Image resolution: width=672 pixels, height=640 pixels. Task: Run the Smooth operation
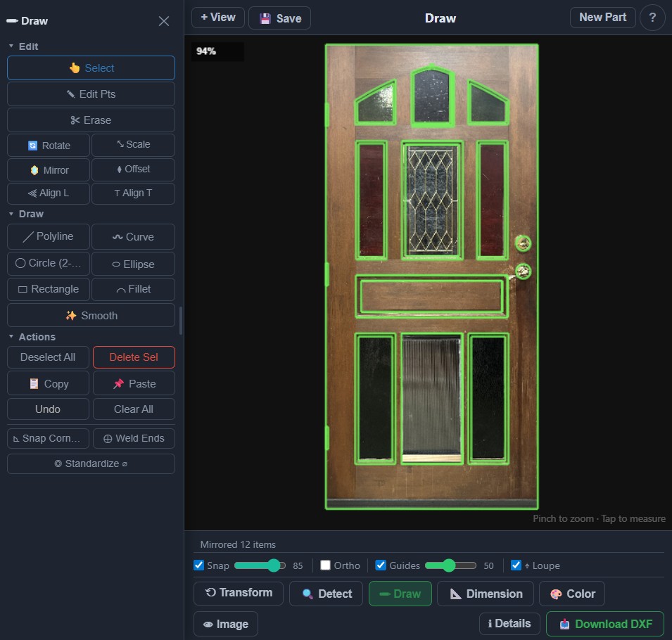coord(90,315)
